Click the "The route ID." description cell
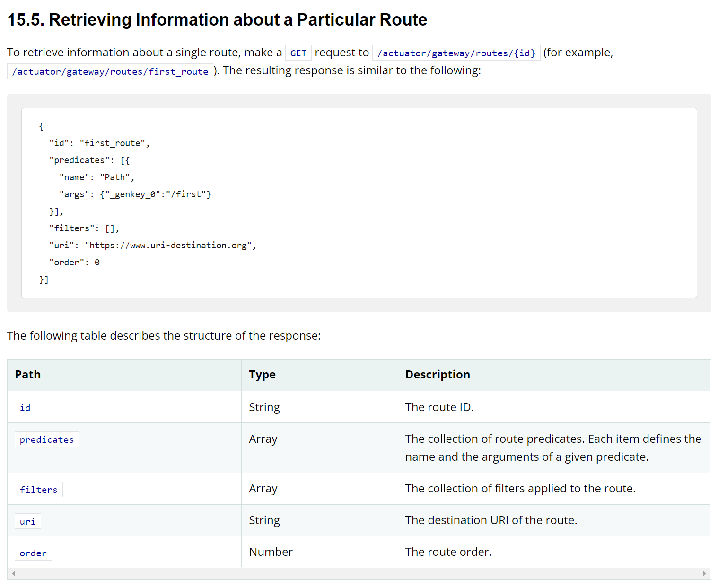Image resolution: width=718 pixels, height=588 pixels. click(x=439, y=407)
